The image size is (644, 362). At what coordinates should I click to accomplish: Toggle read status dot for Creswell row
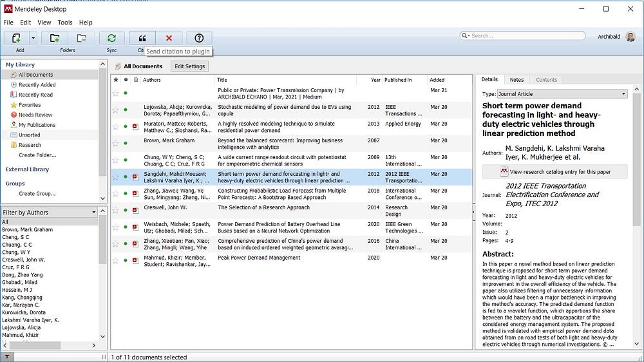(x=126, y=211)
